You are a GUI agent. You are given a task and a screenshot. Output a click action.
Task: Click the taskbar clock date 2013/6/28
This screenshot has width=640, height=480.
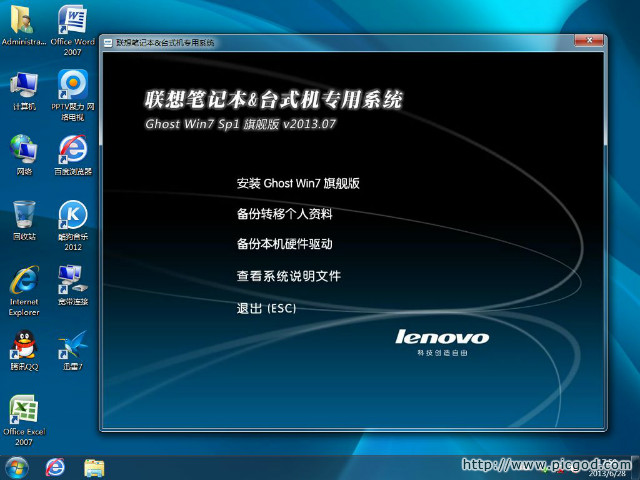tap(607, 473)
